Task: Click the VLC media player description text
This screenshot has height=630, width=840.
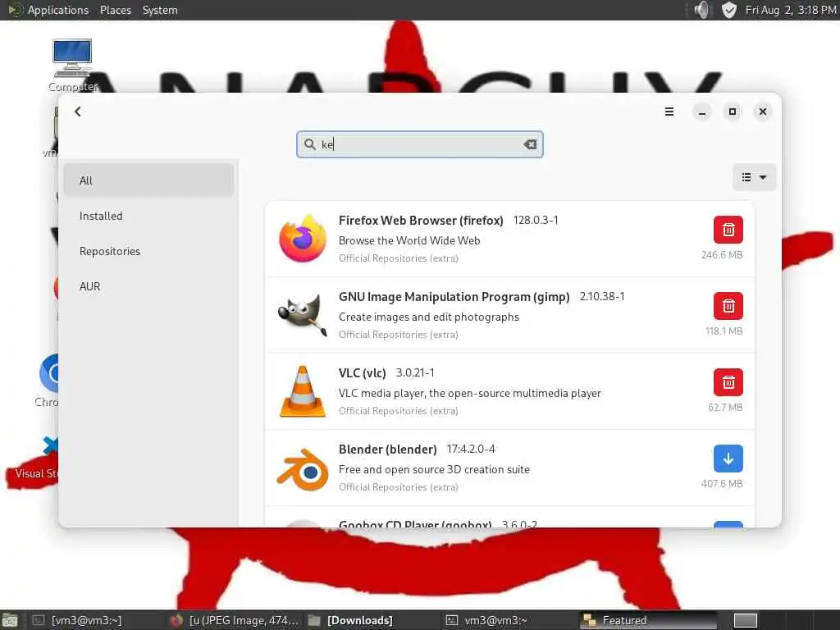Action: click(x=470, y=393)
